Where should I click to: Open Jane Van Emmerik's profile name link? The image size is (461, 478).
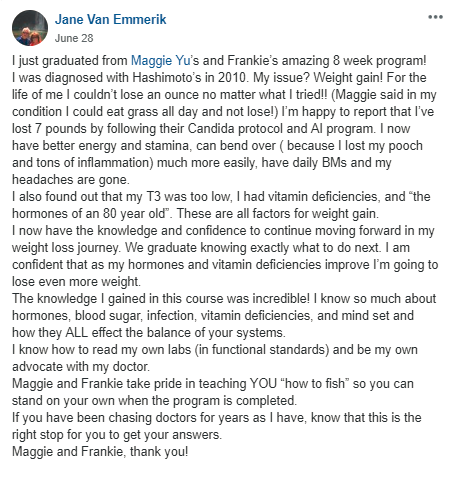pos(110,19)
